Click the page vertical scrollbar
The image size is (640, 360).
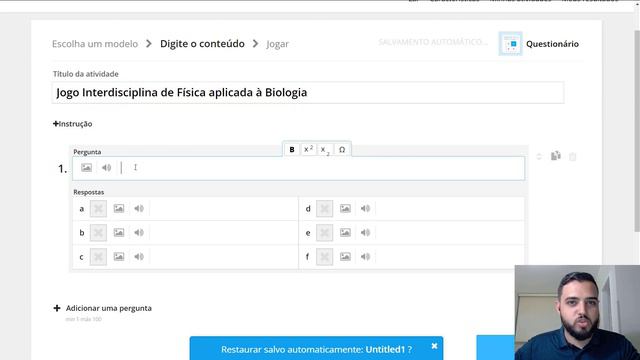[636, 131]
